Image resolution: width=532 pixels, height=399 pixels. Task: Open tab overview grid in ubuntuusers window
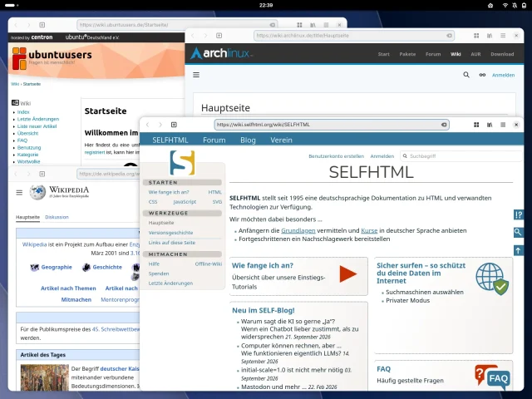(299, 25)
